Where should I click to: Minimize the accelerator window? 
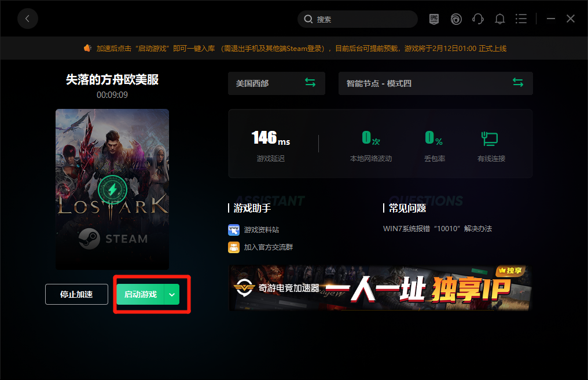[x=550, y=19]
